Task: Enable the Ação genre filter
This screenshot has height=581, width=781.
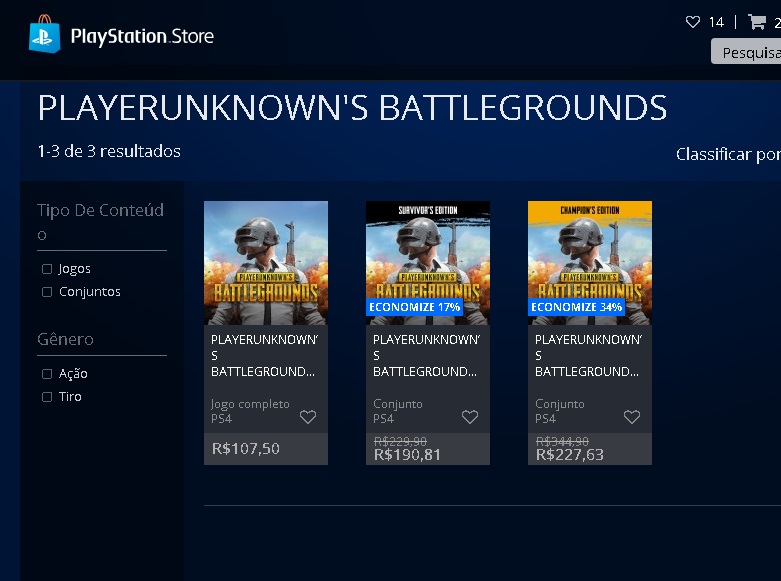Action: (x=47, y=374)
